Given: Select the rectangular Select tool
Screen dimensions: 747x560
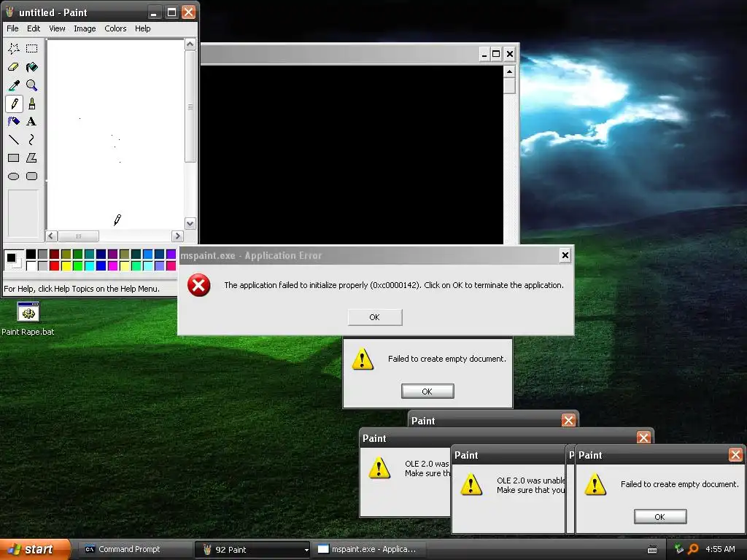Looking at the screenshot, I should click(31, 48).
